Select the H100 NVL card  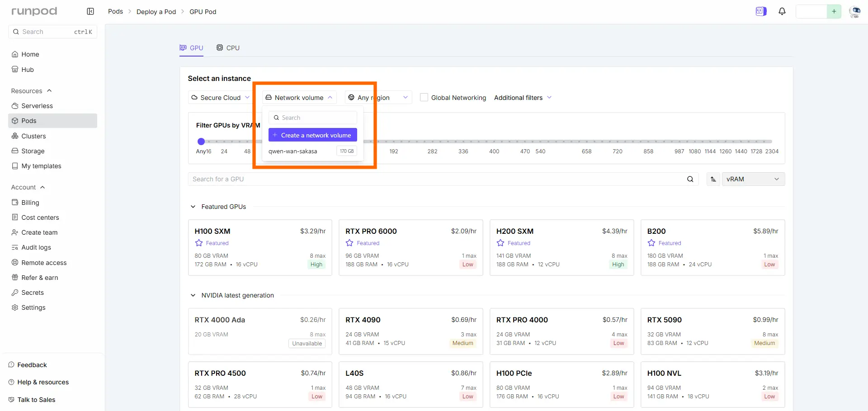coord(712,385)
